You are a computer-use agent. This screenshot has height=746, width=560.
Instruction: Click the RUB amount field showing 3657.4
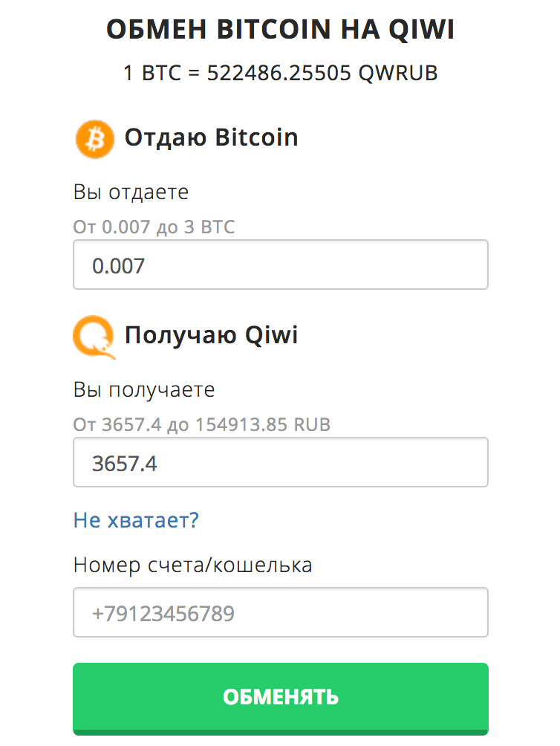280,462
